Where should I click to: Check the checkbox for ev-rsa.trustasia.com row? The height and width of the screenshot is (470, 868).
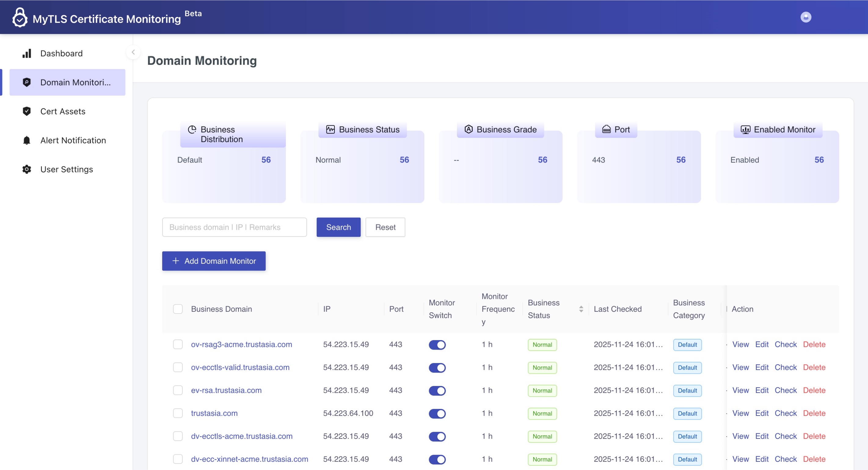point(178,390)
